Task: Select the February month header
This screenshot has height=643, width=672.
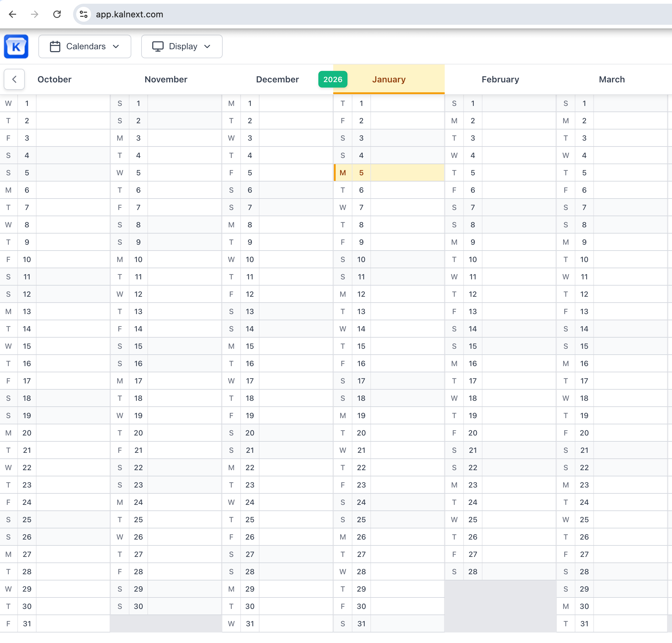Action: [500, 79]
